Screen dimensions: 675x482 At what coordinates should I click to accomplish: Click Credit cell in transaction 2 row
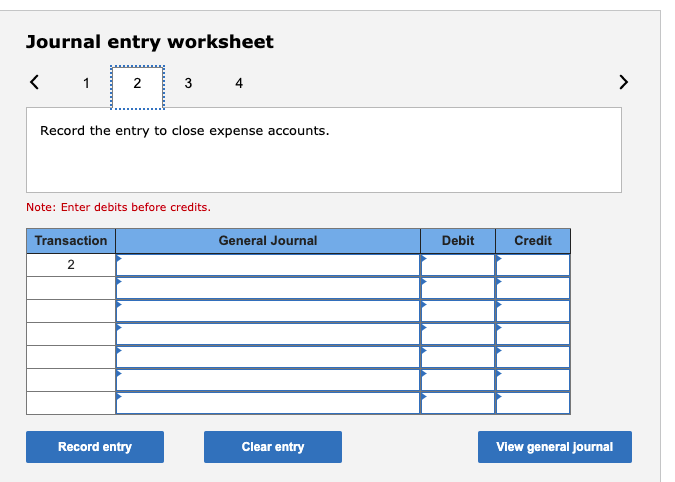tap(533, 265)
